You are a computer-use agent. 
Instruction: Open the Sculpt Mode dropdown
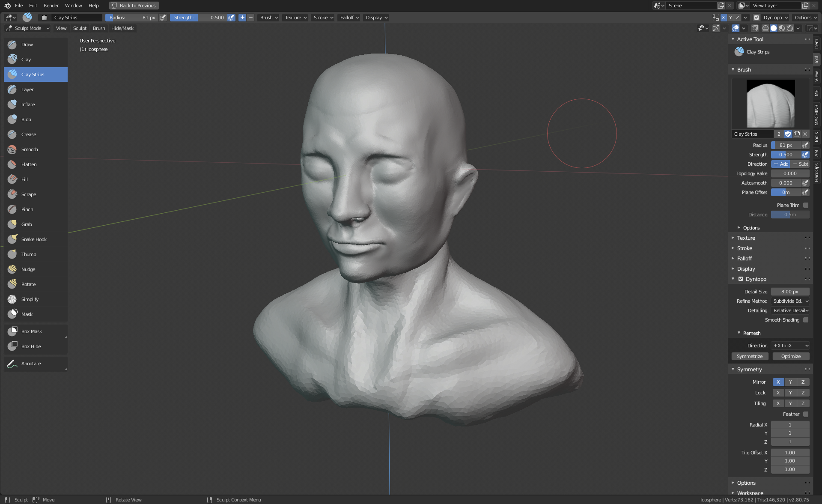click(x=28, y=28)
